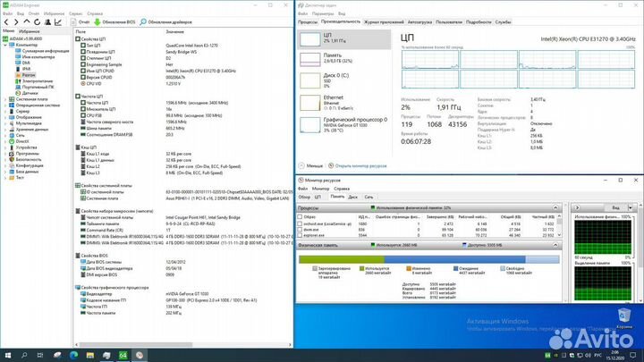Open the Вид dropdown arrow
The image size is (644, 362).
(631, 207)
